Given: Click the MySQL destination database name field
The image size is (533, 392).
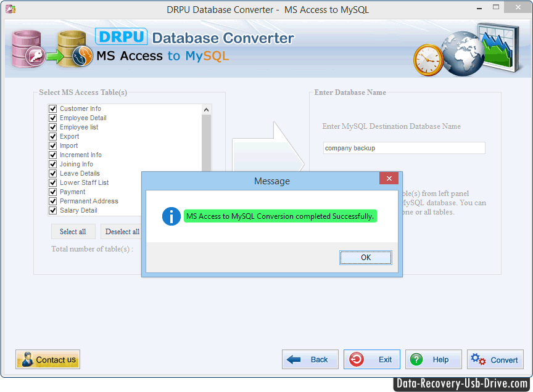Looking at the screenshot, I should 404,148.
